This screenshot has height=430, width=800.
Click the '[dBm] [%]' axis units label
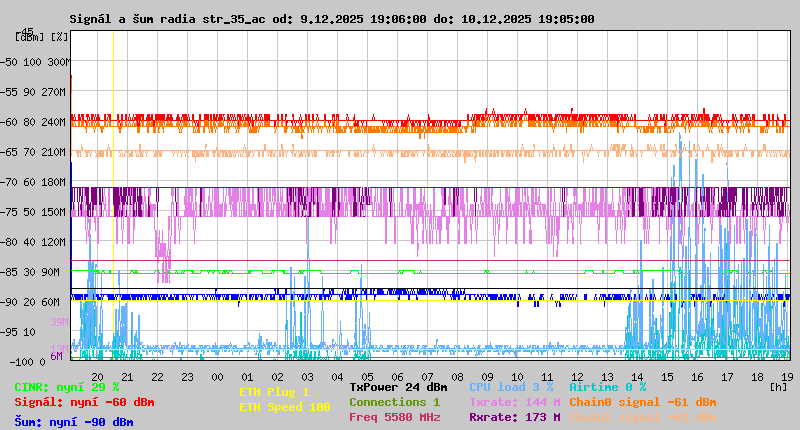pos(41,36)
